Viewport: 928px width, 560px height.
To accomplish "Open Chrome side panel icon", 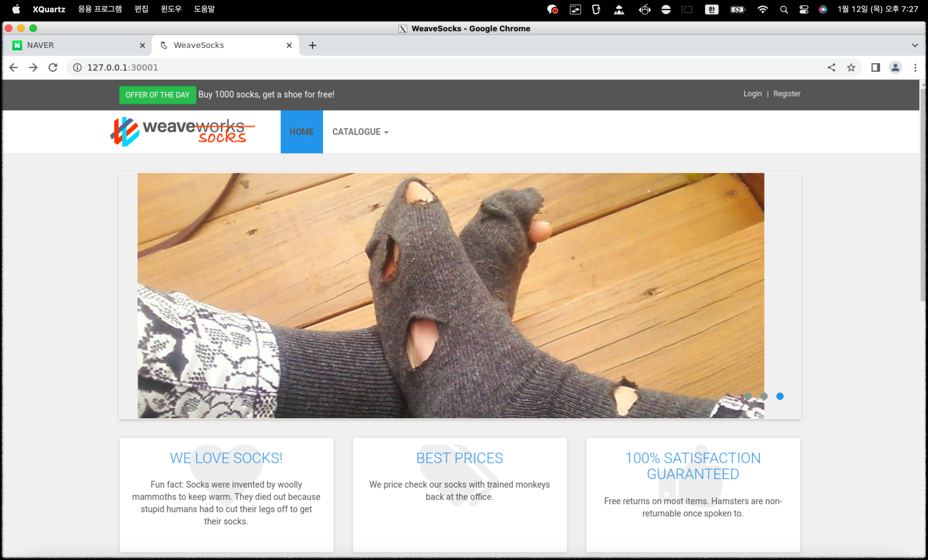I will [x=876, y=68].
